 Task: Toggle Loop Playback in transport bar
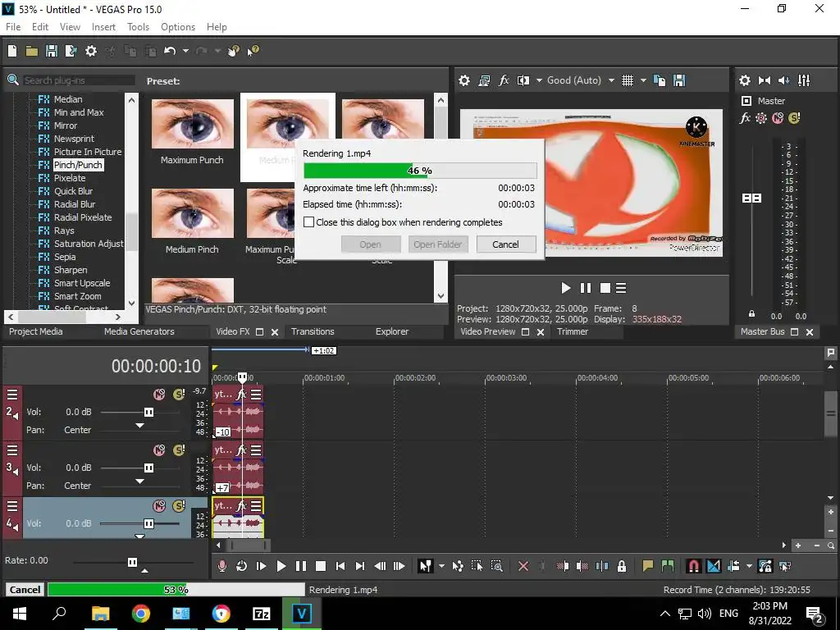click(242, 566)
